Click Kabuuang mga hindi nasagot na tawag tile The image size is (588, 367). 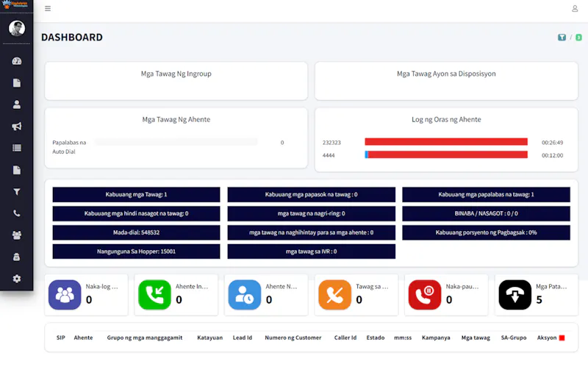click(136, 213)
